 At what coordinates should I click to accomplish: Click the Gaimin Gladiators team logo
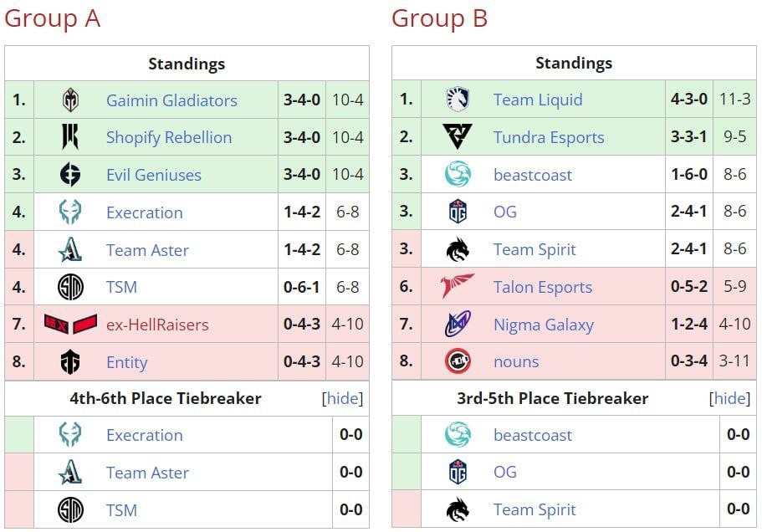[x=70, y=100]
